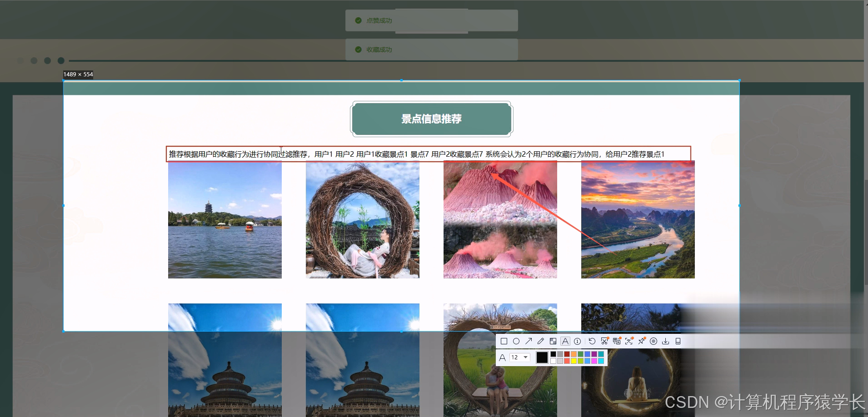Click the collaborative filtering description text box
Screen dimensions: 868x417
pos(429,154)
